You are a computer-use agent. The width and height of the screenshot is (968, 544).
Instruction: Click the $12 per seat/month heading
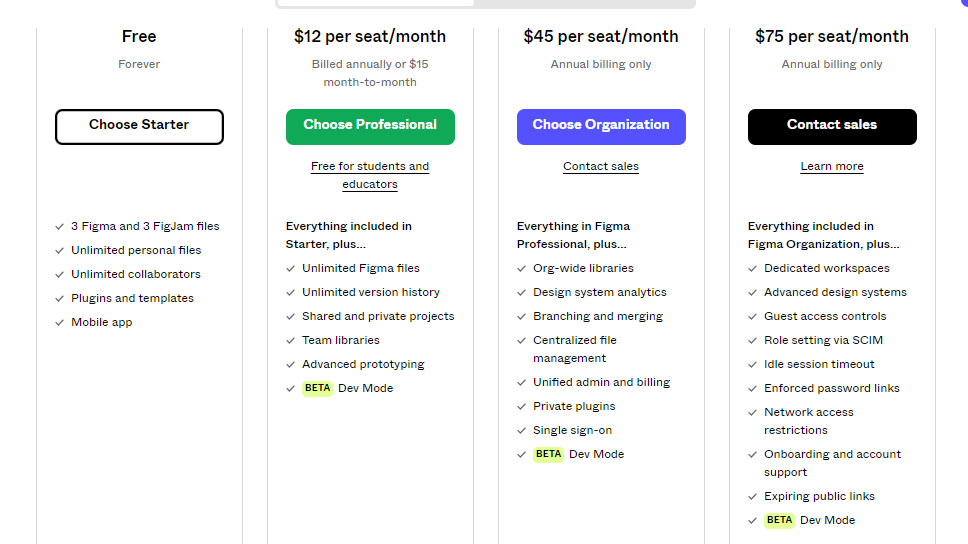pyautogui.click(x=370, y=37)
